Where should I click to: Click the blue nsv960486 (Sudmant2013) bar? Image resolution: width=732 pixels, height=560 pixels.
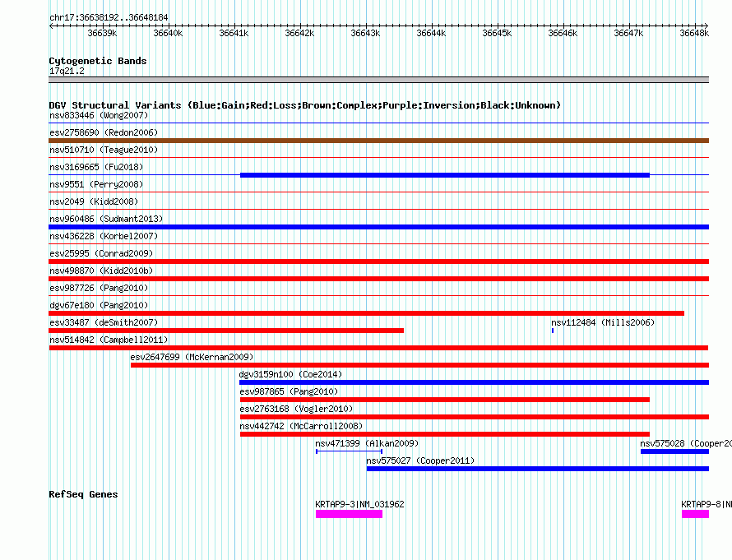(378, 227)
